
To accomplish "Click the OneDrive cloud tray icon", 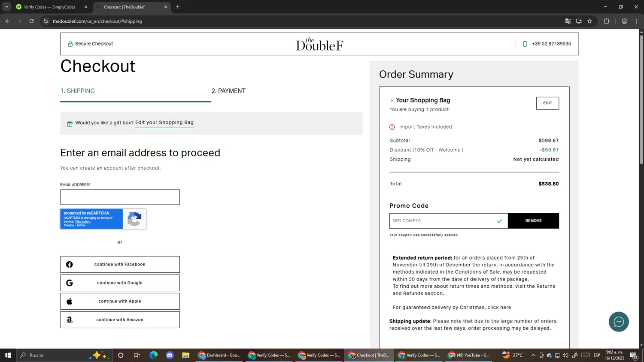I will coord(549,355).
